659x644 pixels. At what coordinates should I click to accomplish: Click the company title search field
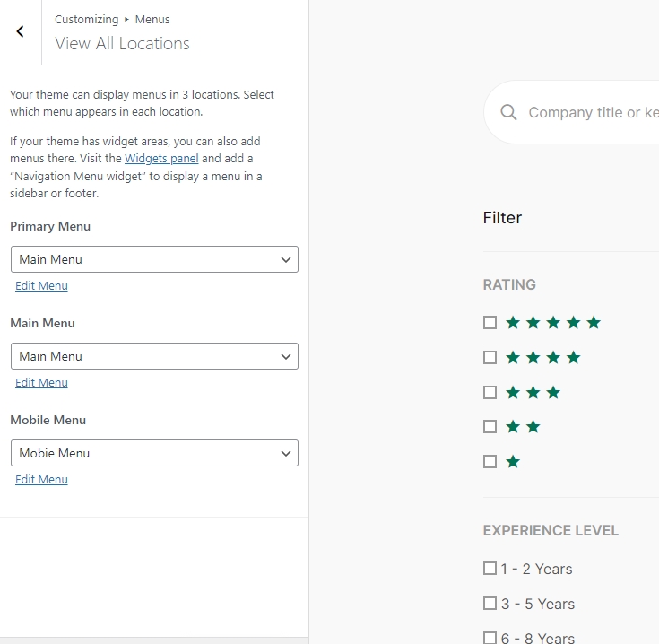(x=592, y=112)
